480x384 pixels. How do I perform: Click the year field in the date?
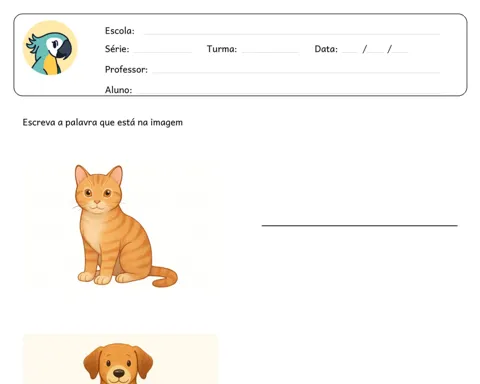tap(400, 52)
